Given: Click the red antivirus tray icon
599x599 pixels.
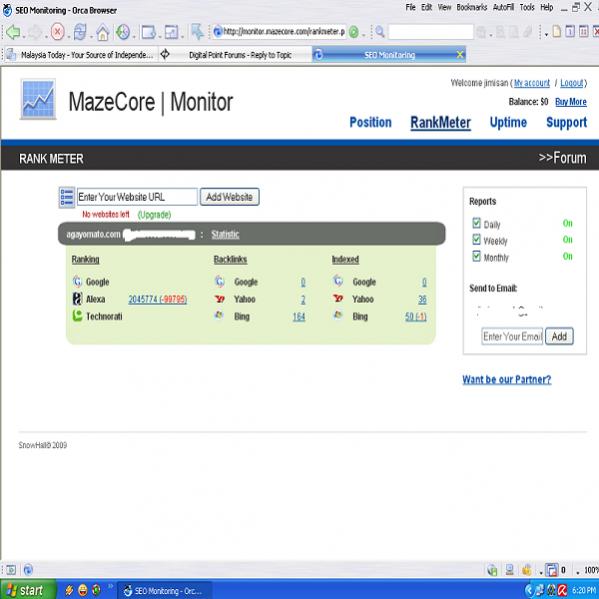Looking at the screenshot, I should 562,590.
